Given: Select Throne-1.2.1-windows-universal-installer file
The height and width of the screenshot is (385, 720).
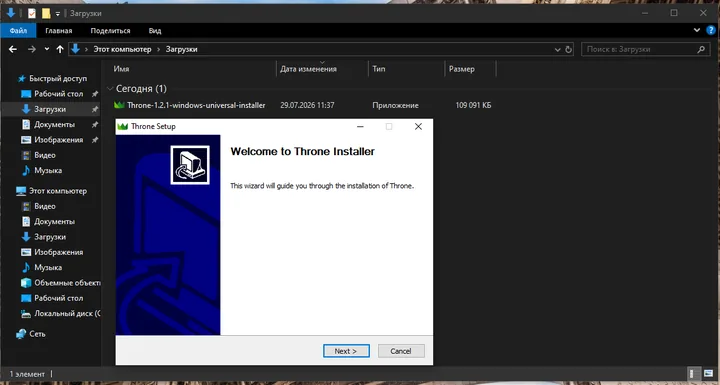Looking at the screenshot, I should 196,105.
